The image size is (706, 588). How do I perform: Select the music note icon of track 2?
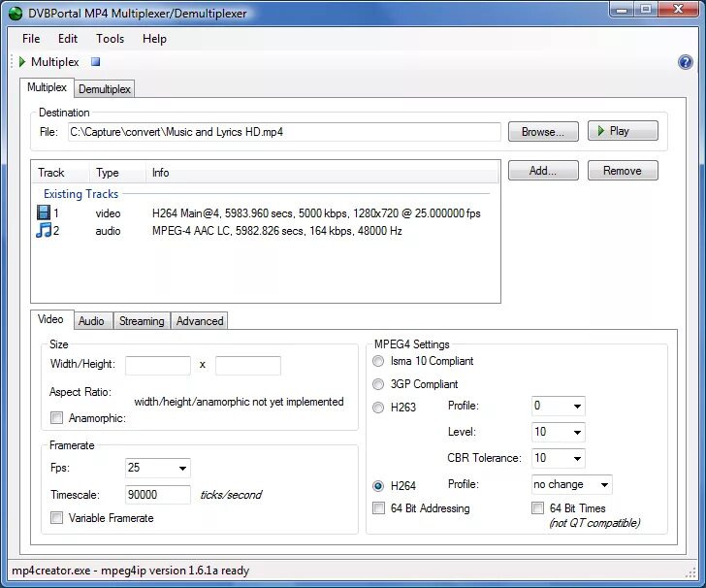click(44, 230)
